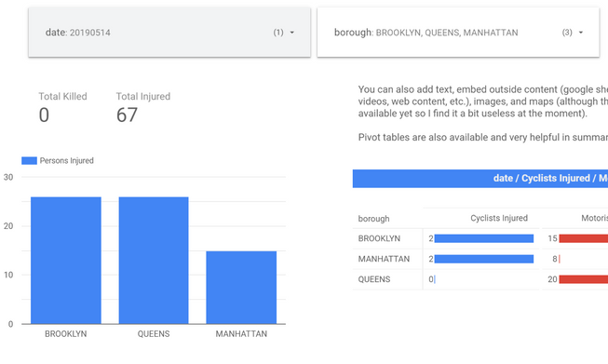Image resolution: width=608 pixels, height=364 pixels.
Task: Click the date filter control showing 20190514
Action: 169,33
